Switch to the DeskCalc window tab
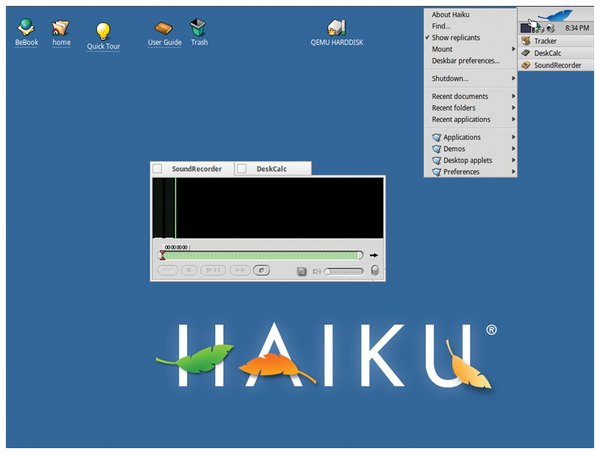The width and height of the screenshot is (600, 454). click(x=273, y=169)
